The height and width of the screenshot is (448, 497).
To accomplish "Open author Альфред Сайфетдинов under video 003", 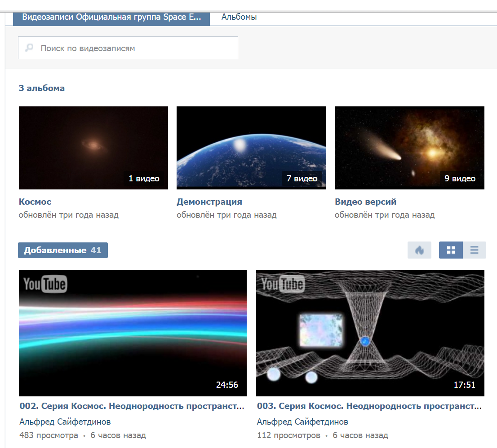I will click(x=302, y=422).
